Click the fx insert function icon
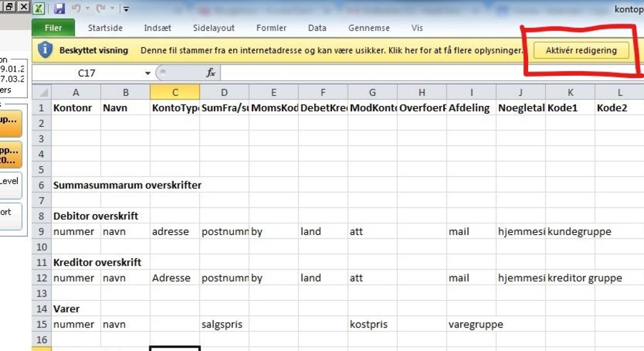Image resolution: width=644 pixels, height=351 pixels. tap(210, 73)
